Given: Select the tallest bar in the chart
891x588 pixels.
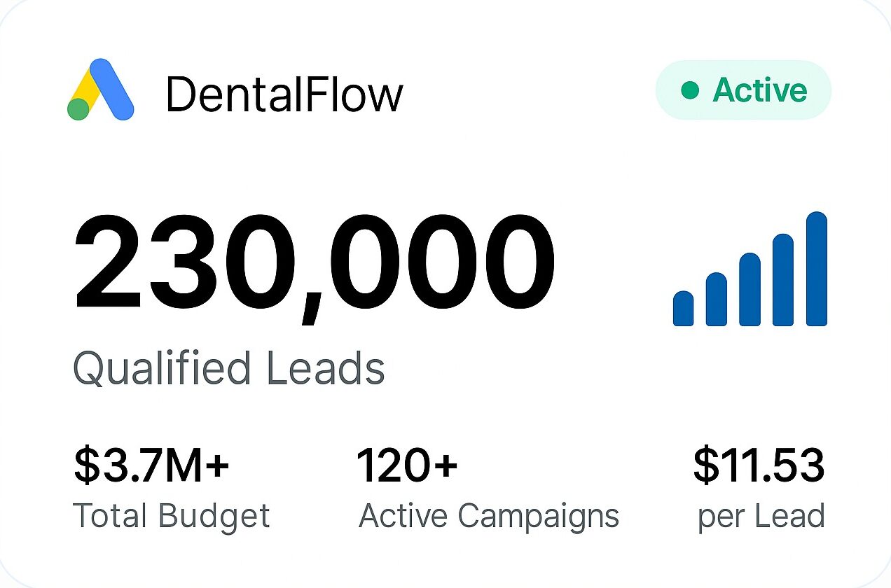Looking at the screenshot, I should click(817, 269).
